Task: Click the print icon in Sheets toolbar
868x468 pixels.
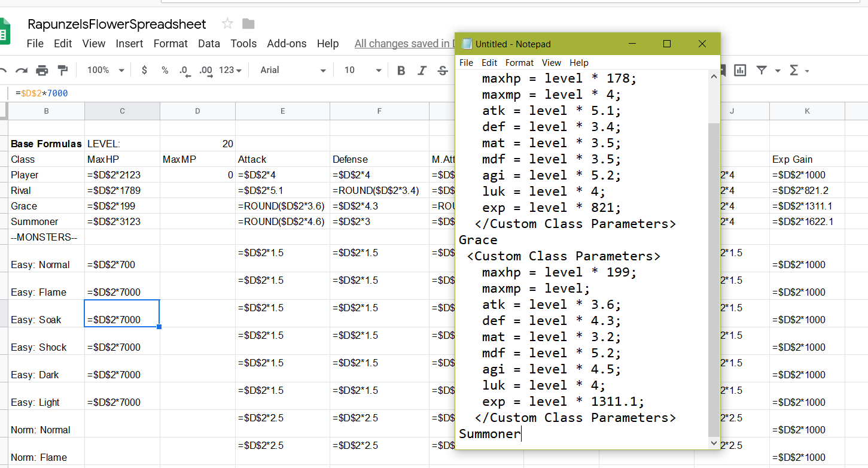Action: pyautogui.click(x=42, y=71)
